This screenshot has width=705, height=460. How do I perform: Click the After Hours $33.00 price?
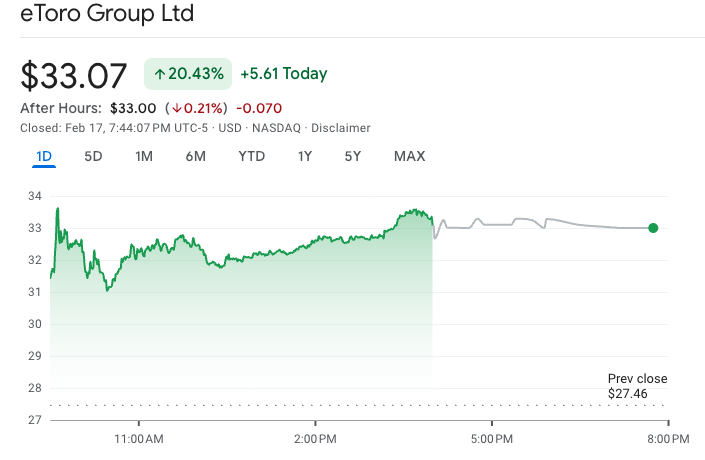pyautogui.click(x=132, y=108)
